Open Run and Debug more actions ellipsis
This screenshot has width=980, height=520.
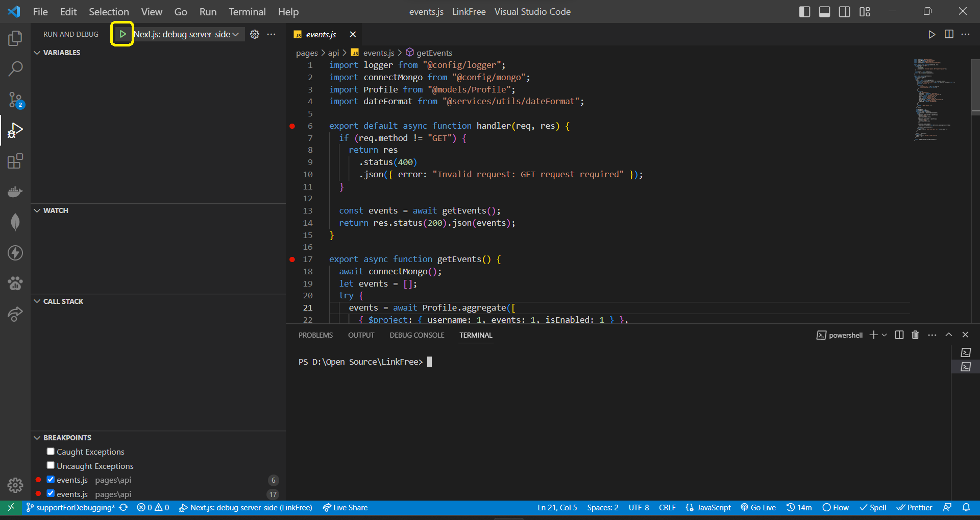click(x=271, y=34)
